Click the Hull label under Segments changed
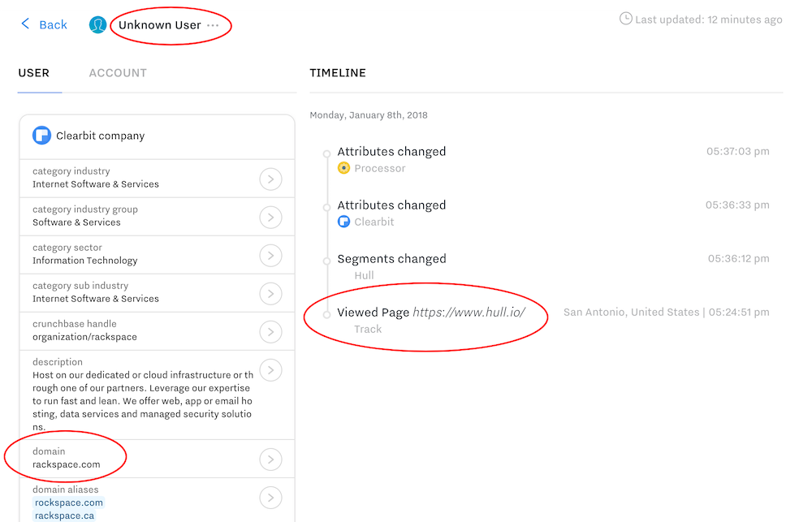812x522 pixels. pos(364,275)
